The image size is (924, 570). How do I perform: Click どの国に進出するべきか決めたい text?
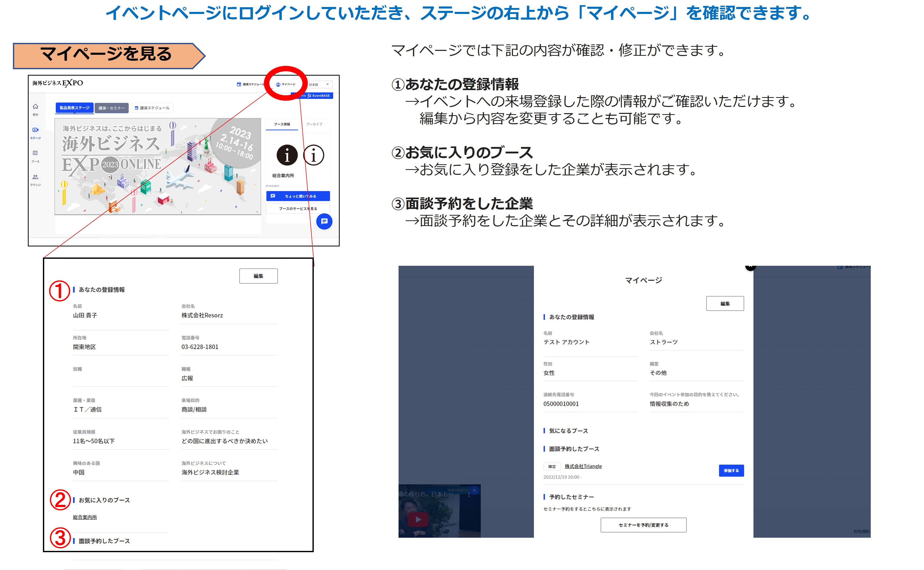click(x=225, y=441)
